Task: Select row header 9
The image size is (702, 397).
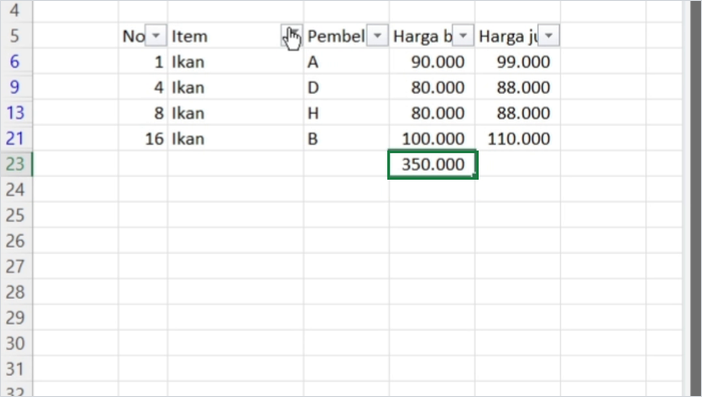Action: (x=16, y=87)
